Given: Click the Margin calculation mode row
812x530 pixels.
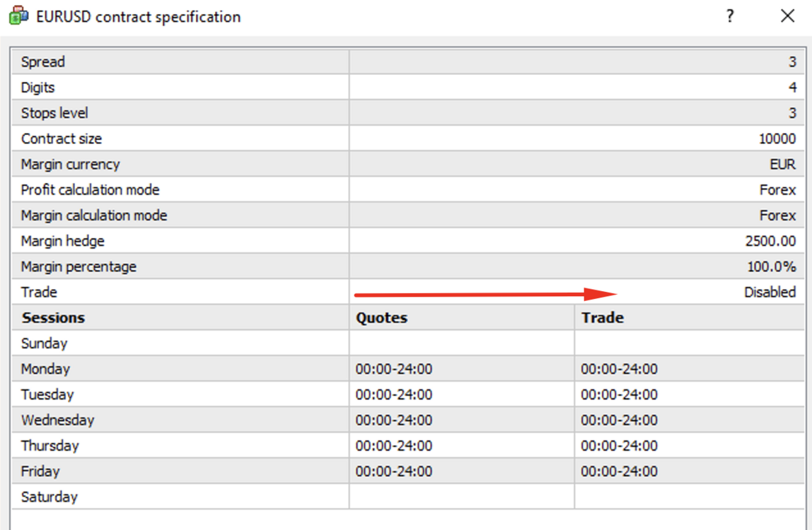Looking at the screenshot, I should (x=408, y=216).
